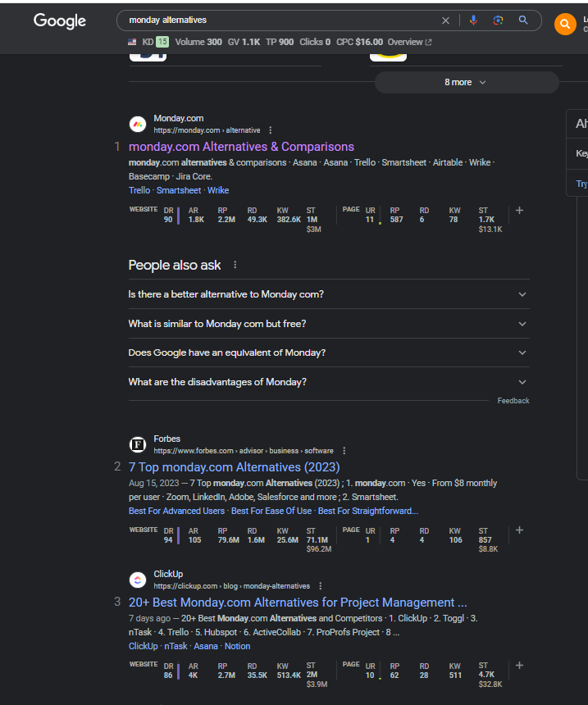Open three-dot menu for ClickUp result

point(321,586)
